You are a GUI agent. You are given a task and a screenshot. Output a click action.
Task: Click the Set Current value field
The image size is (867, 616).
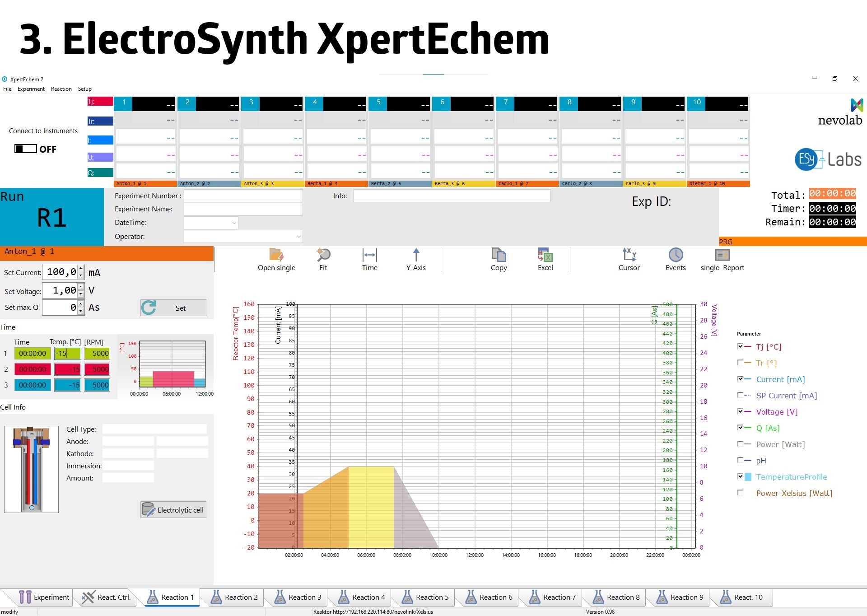point(60,272)
